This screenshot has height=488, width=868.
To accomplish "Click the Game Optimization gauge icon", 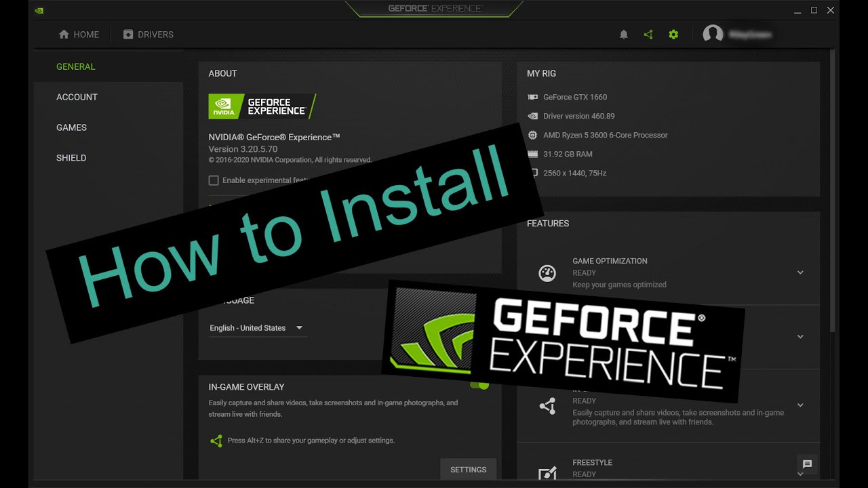I will pyautogui.click(x=547, y=273).
